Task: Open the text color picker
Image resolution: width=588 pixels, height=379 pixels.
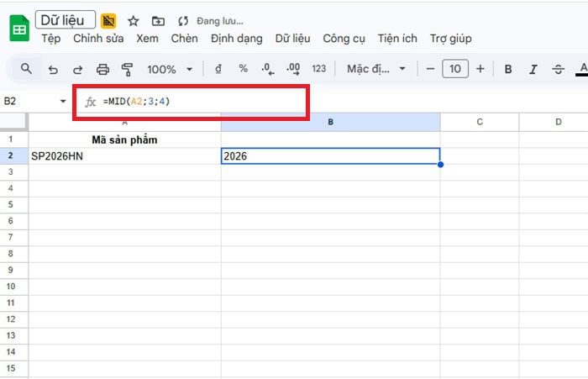Action: click(x=581, y=69)
